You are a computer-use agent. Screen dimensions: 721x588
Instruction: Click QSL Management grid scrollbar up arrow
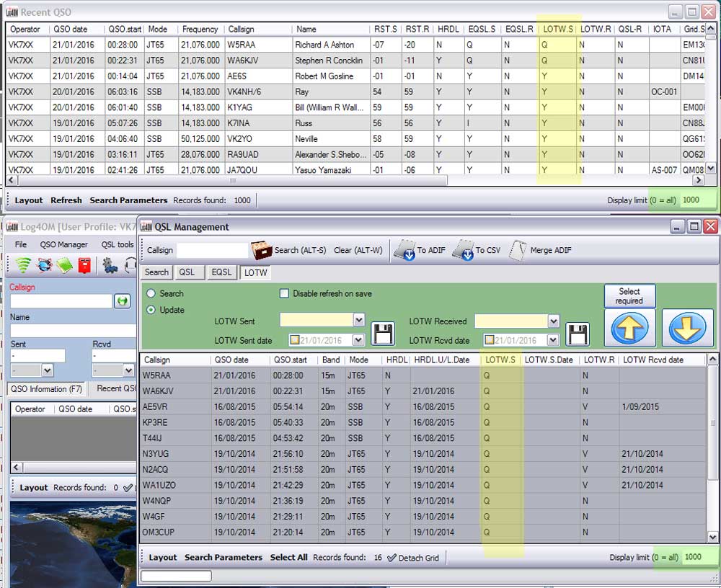click(x=712, y=359)
